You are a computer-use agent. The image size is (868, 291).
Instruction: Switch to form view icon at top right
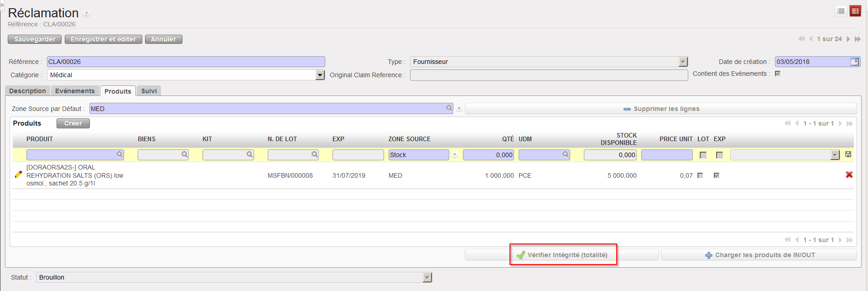point(855,11)
